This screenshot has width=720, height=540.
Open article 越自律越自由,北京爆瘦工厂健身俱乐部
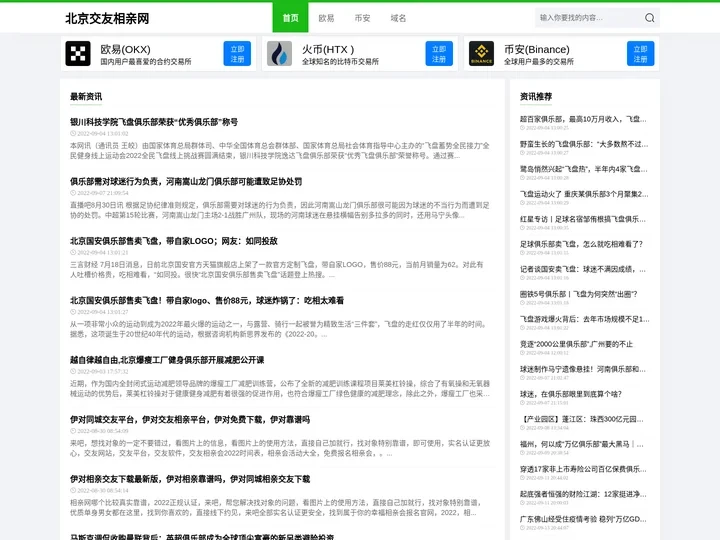pos(167,360)
